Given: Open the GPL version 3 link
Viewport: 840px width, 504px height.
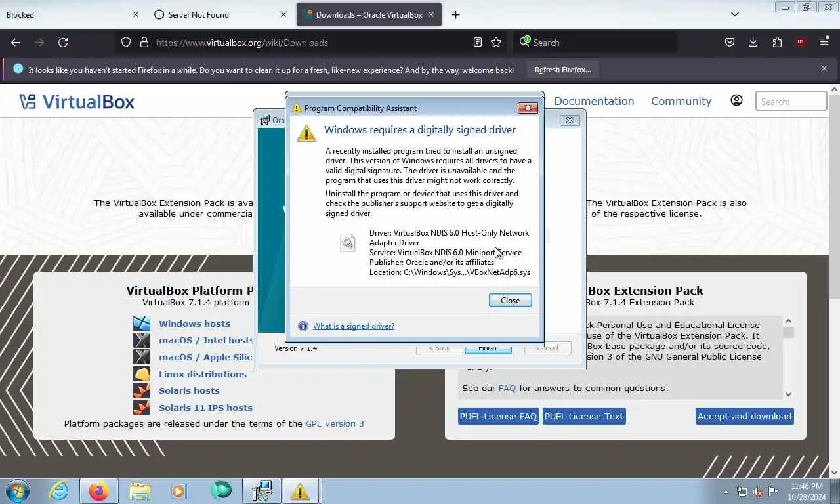Looking at the screenshot, I should click(x=335, y=424).
